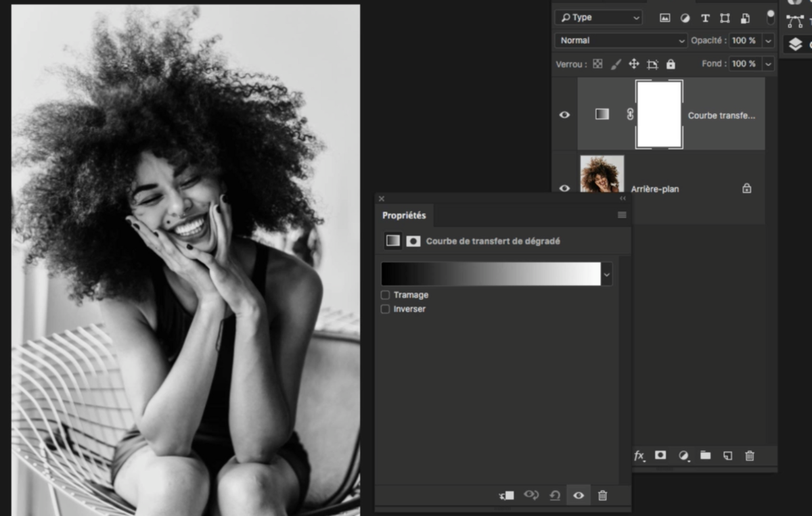Expand the Fond slider arrow
812x516 pixels.
pos(768,64)
